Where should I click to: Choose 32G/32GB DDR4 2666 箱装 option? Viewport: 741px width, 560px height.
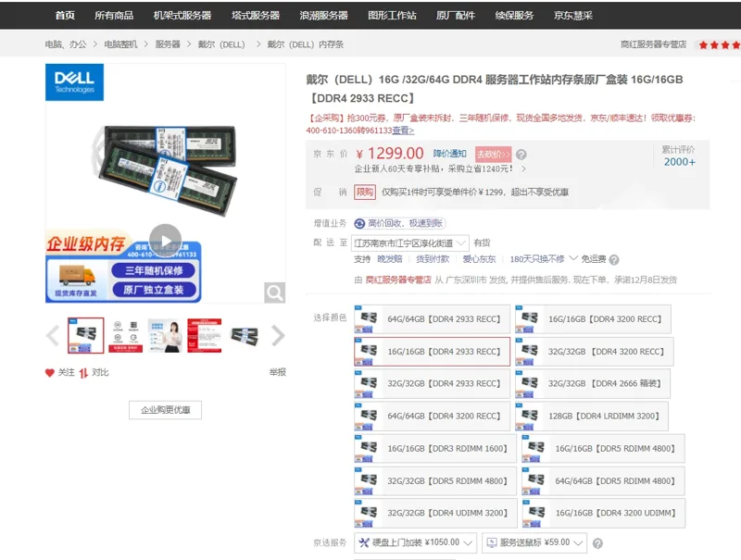pyautogui.click(x=593, y=384)
